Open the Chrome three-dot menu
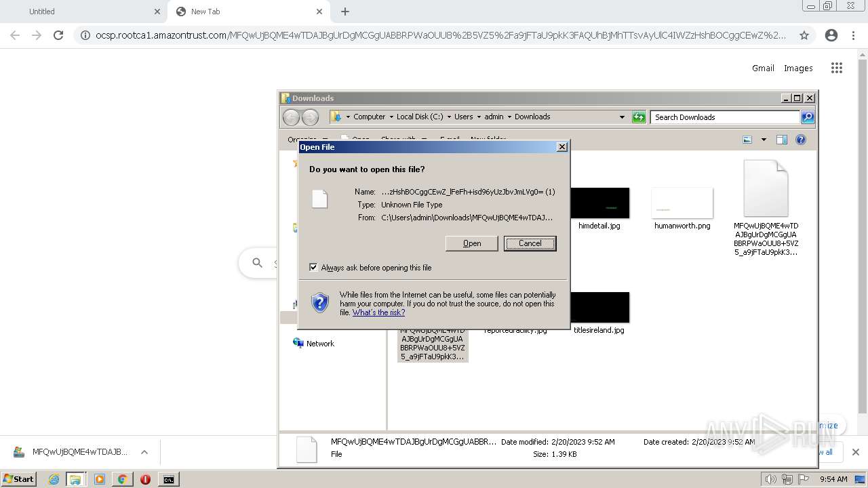Screen dimensions: 868x488 click(x=853, y=35)
